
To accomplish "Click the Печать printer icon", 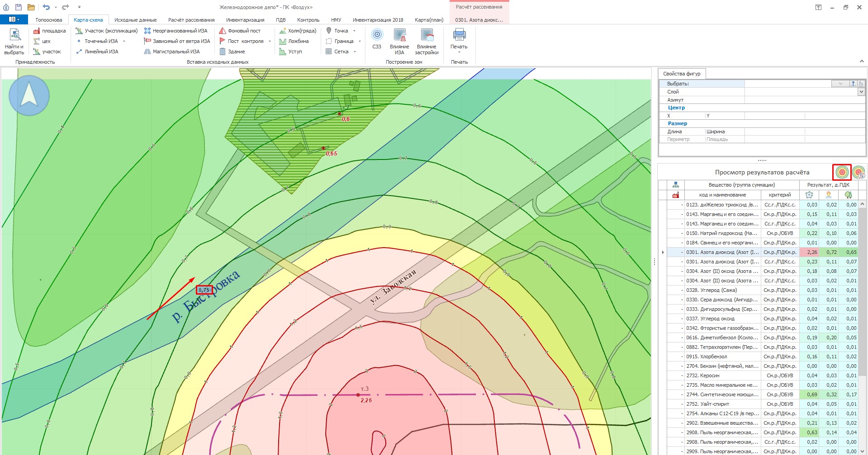I will (x=459, y=35).
